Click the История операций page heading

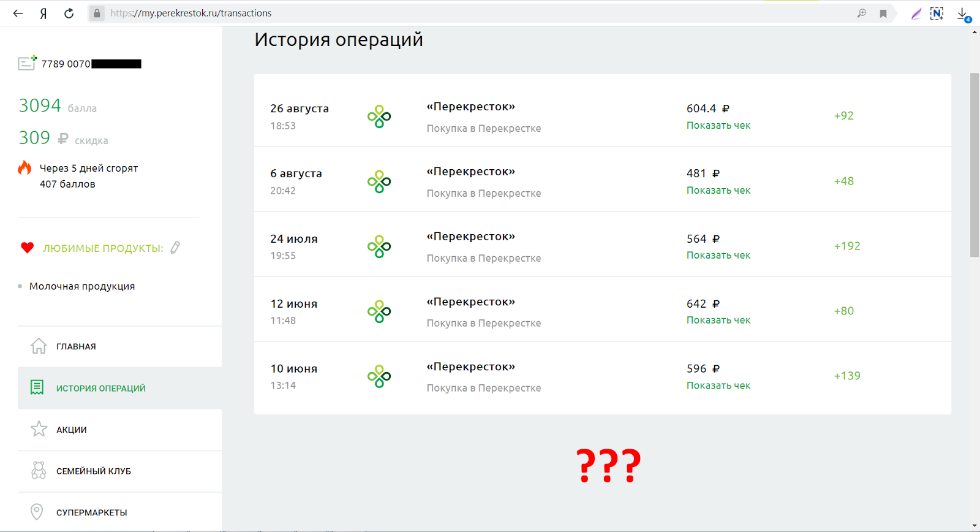pos(339,40)
